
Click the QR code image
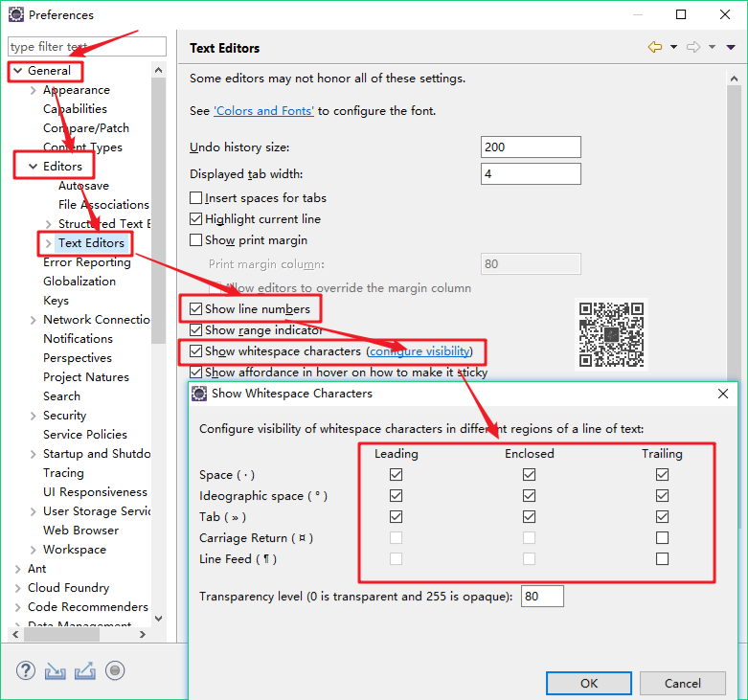[x=611, y=334]
